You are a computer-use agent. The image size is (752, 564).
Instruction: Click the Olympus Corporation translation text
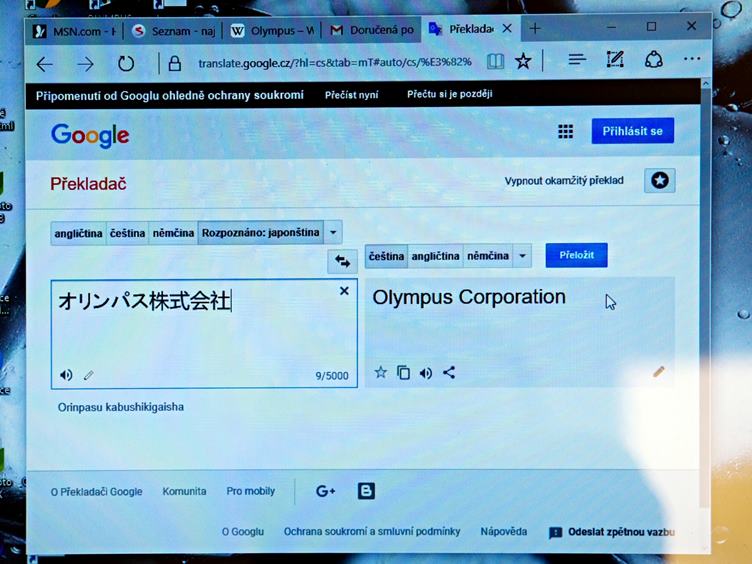click(469, 297)
